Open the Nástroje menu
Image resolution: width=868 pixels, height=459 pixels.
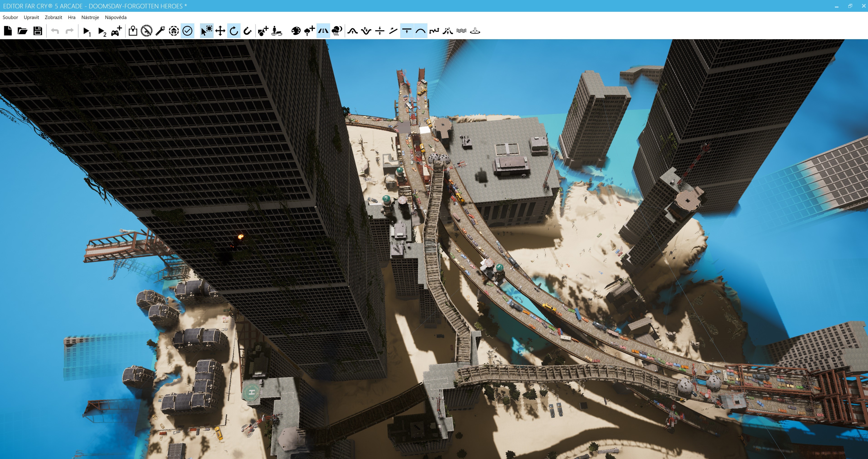click(x=90, y=17)
